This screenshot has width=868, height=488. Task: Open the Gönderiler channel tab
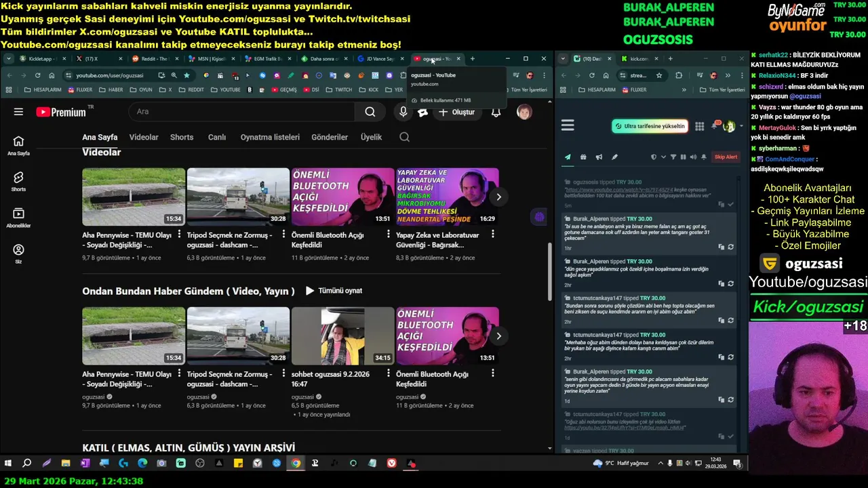[330, 137]
